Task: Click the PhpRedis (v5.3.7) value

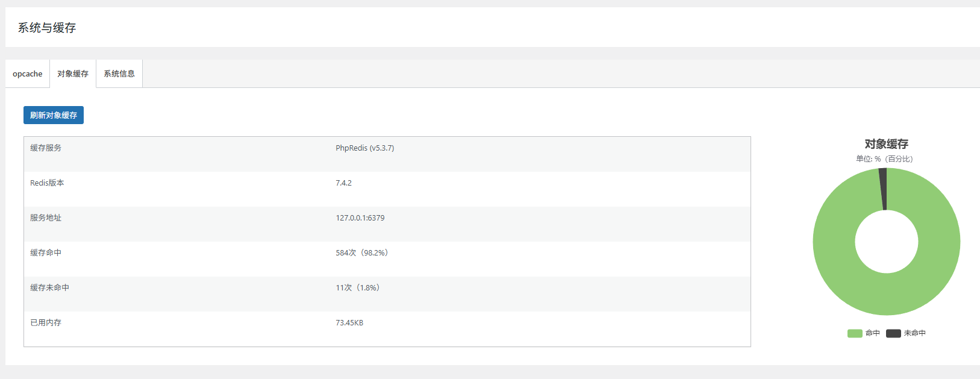Action: [x=364, y=148]
